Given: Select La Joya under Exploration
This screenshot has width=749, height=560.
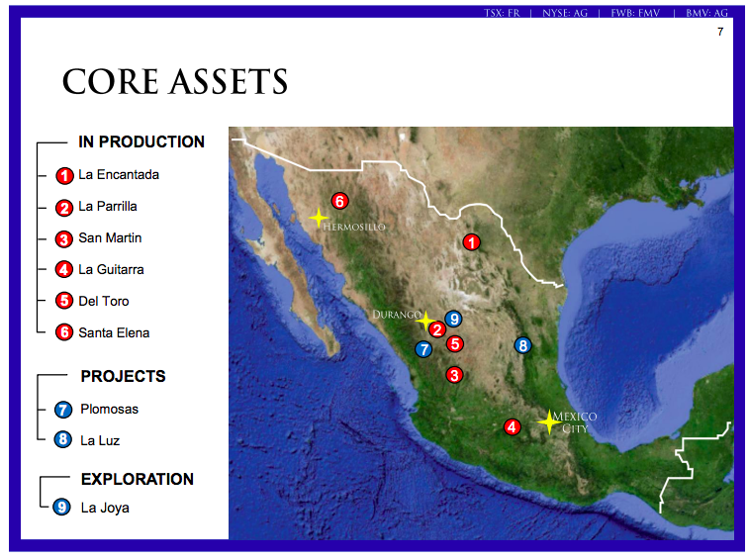Looking at the screenshot, I should [x=105, y=509].
